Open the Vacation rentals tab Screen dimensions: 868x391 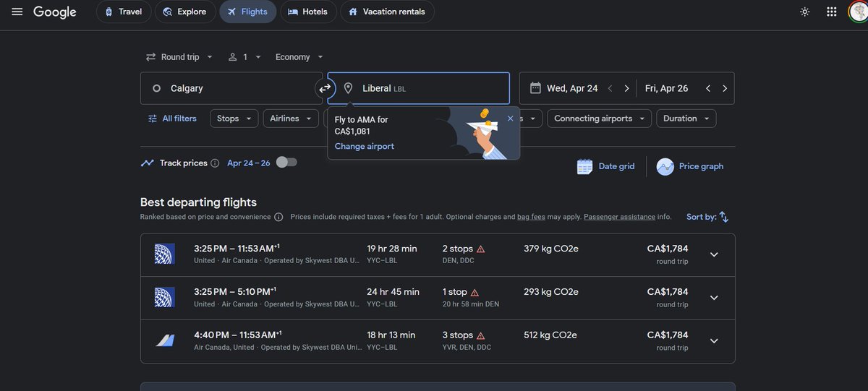point(387,12)
